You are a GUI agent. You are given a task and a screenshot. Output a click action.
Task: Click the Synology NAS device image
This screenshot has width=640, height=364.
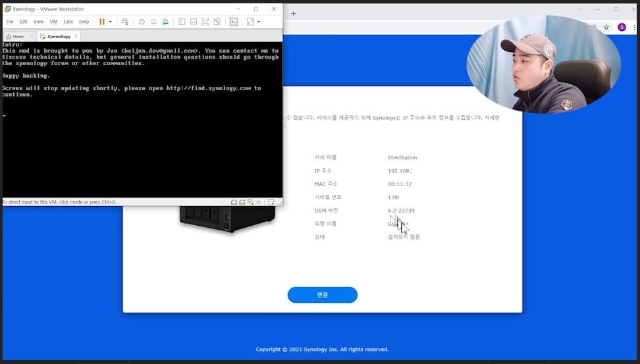point(227,219)
